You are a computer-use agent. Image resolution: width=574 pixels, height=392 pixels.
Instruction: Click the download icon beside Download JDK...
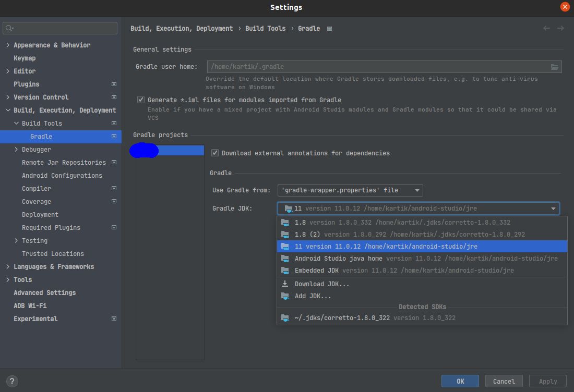click(285, 284)
